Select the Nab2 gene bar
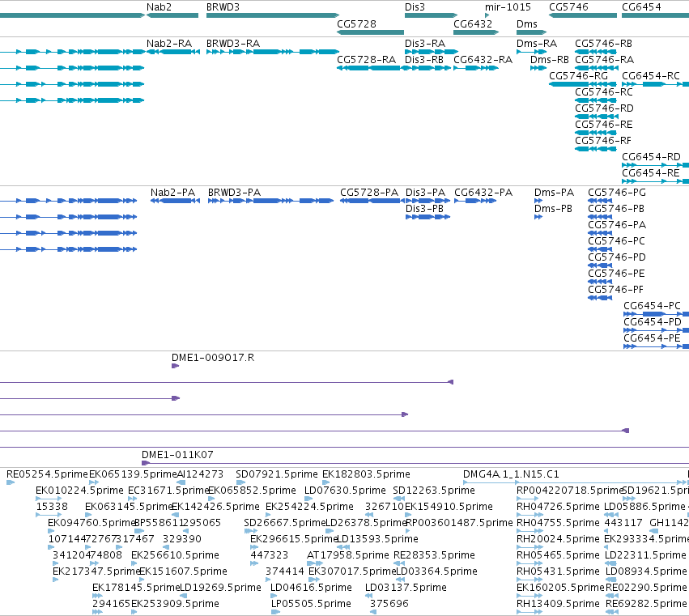This screenshot has height=616, width=689. (172, 15)
